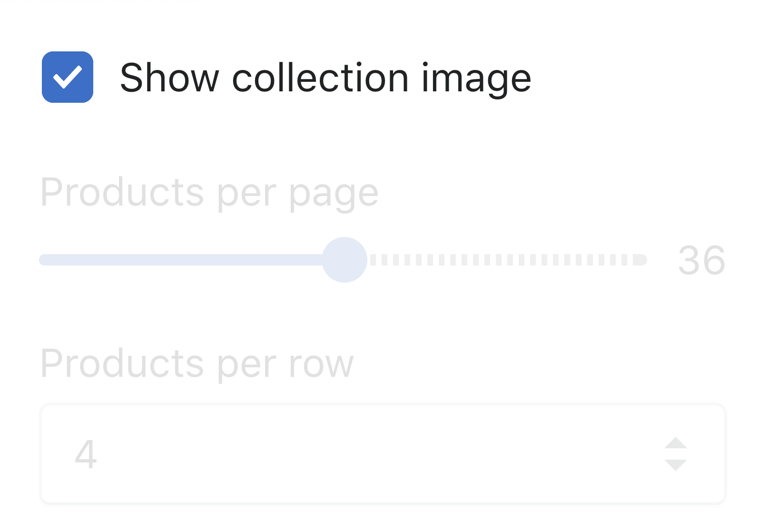Click the filled left portion of slider track
The width and height of the screenshot is (768, 532).
181,260
